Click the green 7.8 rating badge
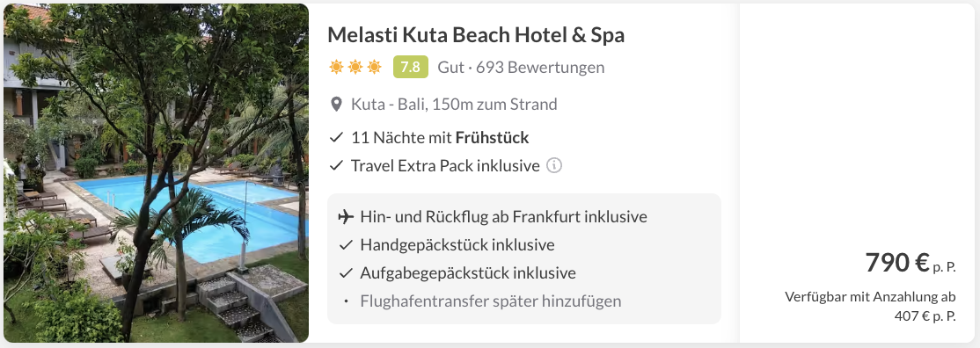The image size is (980, 348). pos(410,67)
